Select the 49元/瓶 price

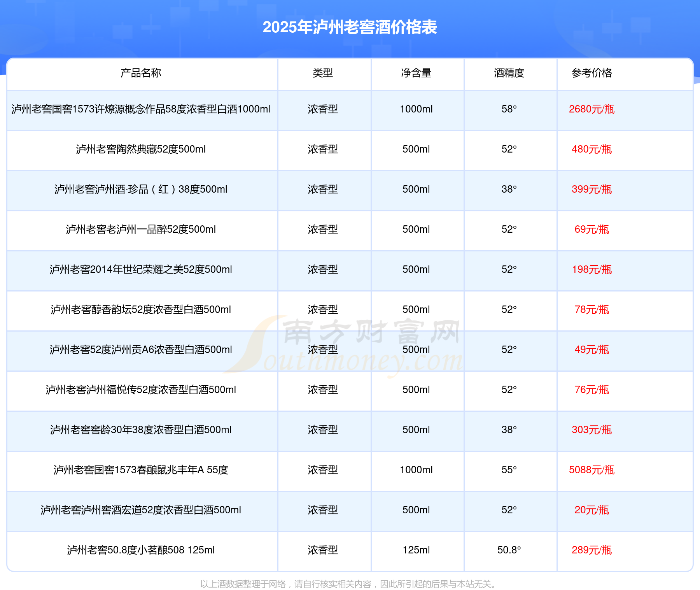[592, 349]
